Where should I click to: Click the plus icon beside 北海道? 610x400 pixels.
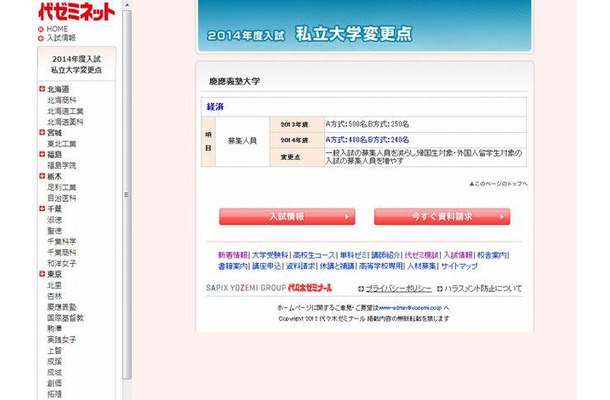[x=42, y=89]
